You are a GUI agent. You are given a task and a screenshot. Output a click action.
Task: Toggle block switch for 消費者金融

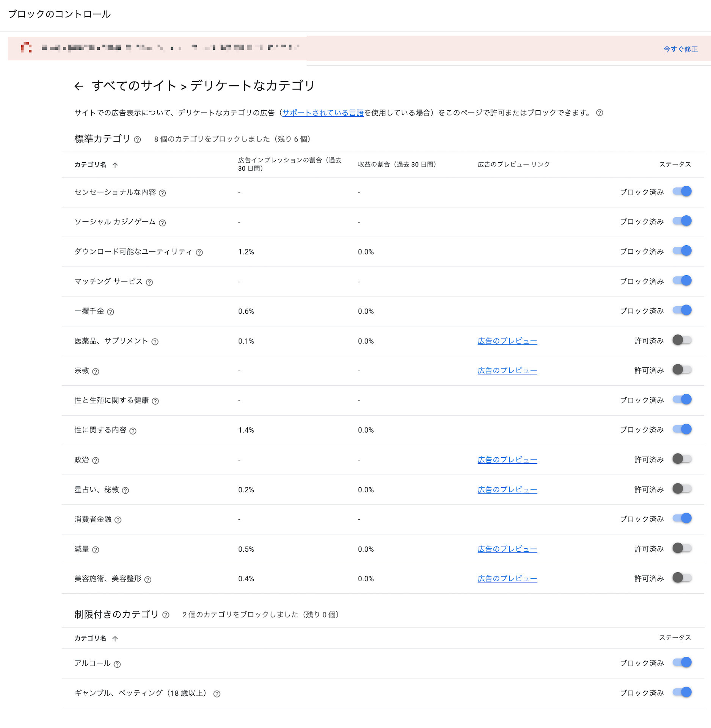(x=682, y=518)
